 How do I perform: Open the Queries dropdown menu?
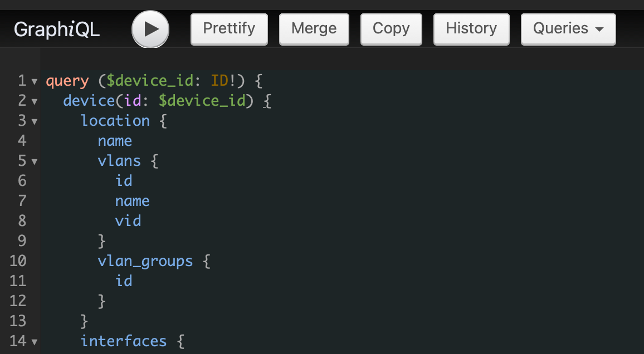coord(568,28)
